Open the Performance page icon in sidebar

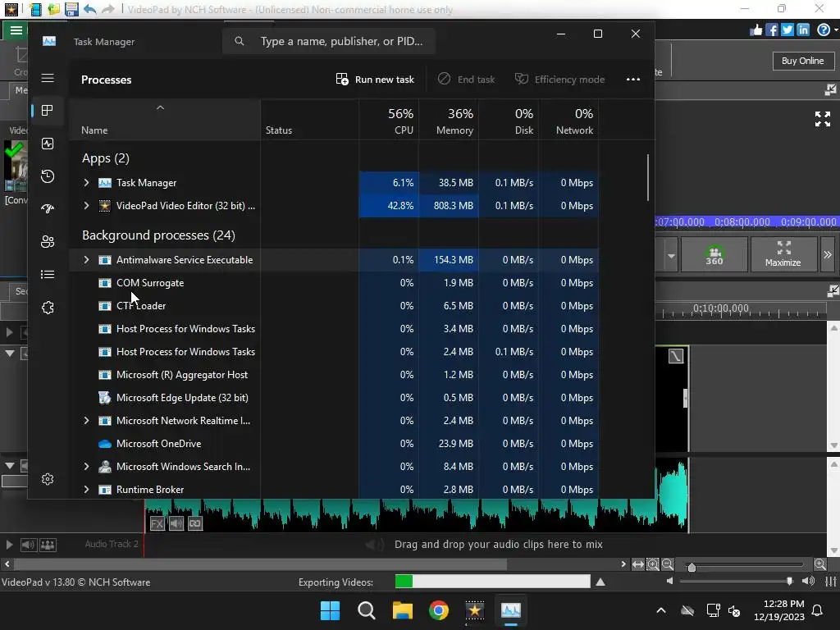48,144
